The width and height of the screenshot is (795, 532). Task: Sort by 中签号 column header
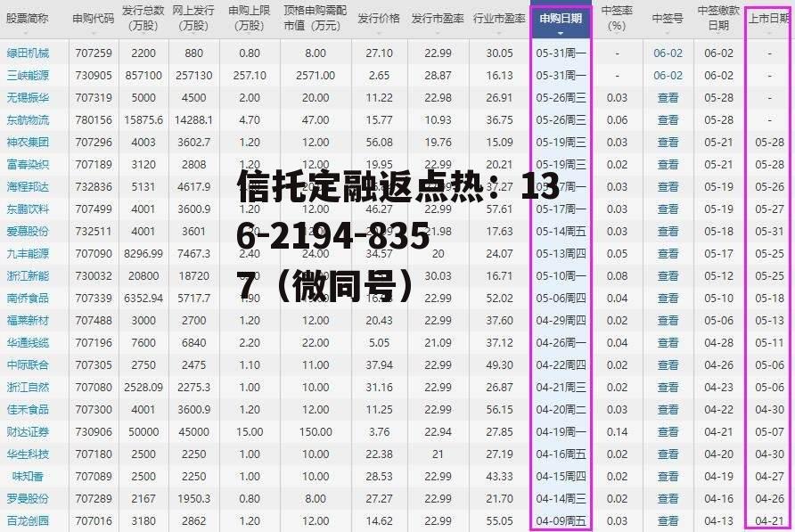[x=668, y=19]
